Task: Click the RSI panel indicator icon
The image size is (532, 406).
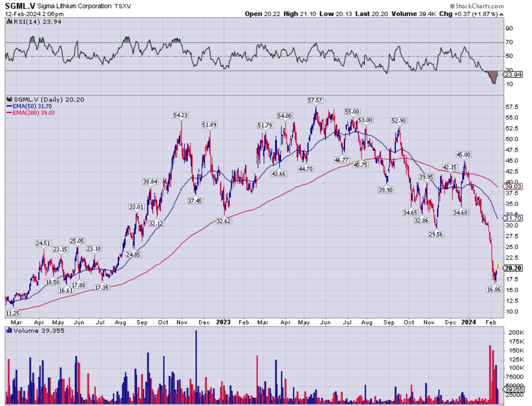Action: (10, 22)
